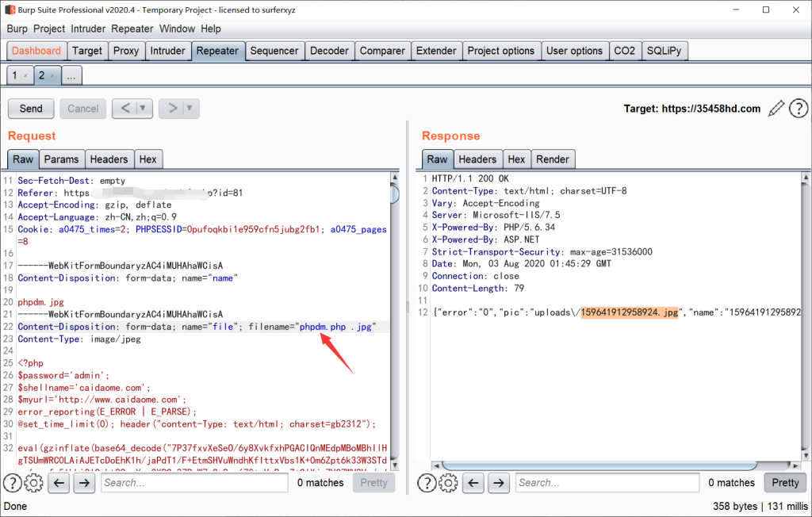Click Response pane horizontal scrollbar
Viewport: 812px width, 517px height.
(599, 465)
